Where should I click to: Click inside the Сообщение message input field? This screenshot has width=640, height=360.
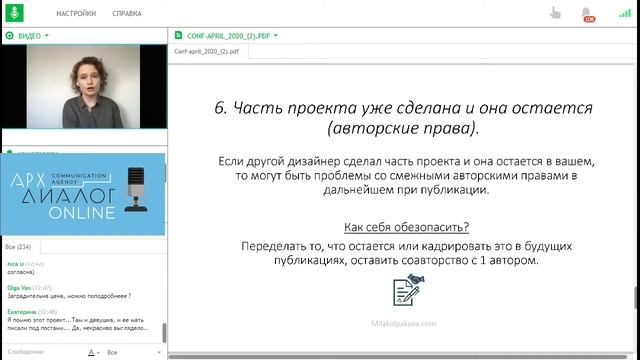[x=43, y=352]
